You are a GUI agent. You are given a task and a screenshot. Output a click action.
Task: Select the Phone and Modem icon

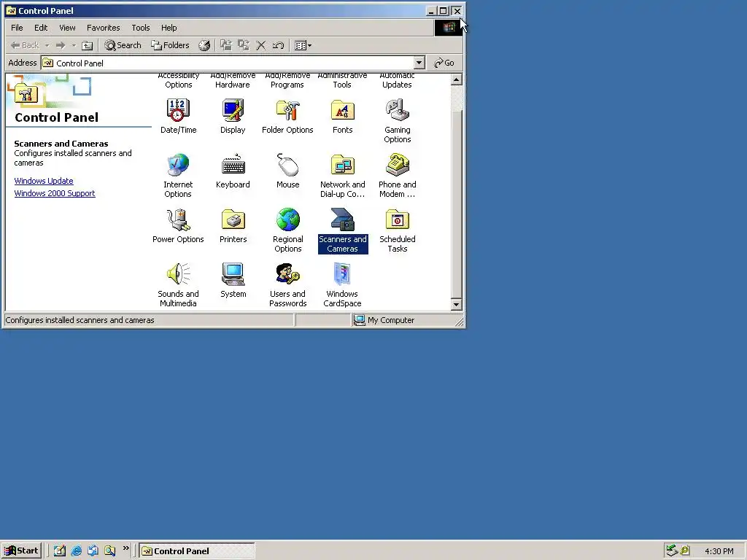[x=398, y=166]
